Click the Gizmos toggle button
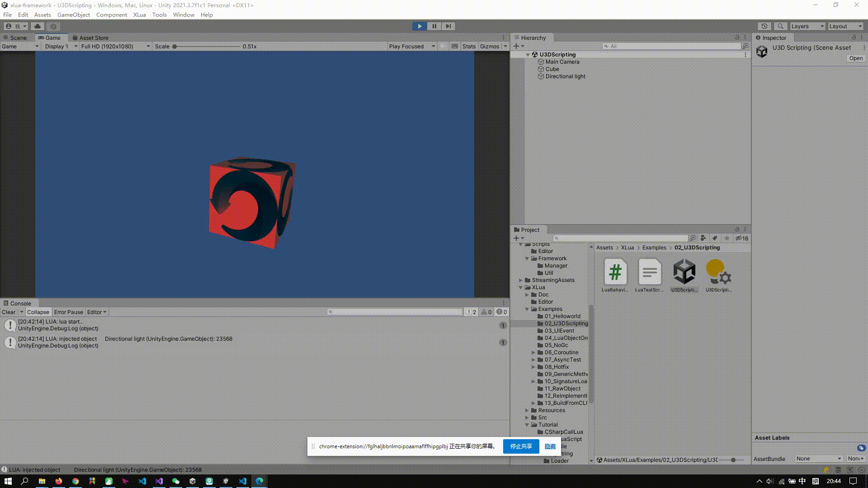The height and width of the screenshot is (488, 868). click(489, 46)
